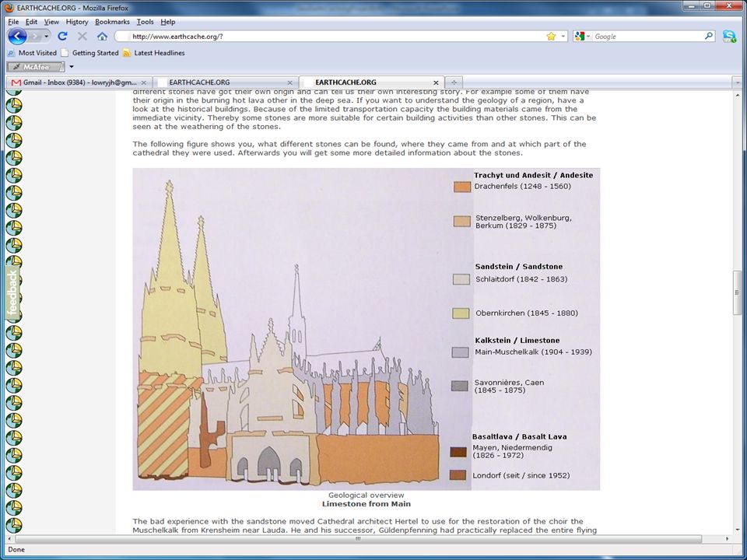The height and width of the screenshot is (560, 747).
Task: Select the 'Trachyt und Andesit / Andesite' heading
Action: tap(533, 175)
